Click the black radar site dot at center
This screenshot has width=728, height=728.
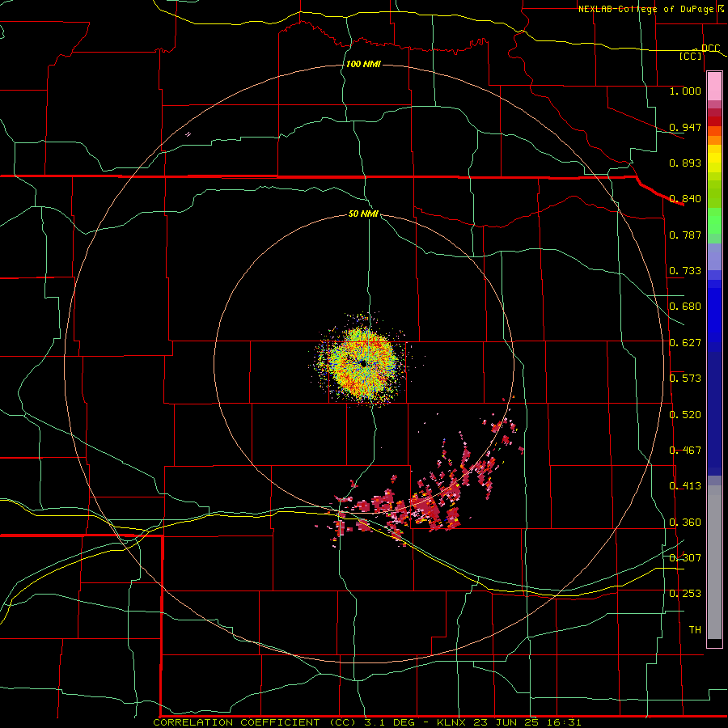pos(362,363)
